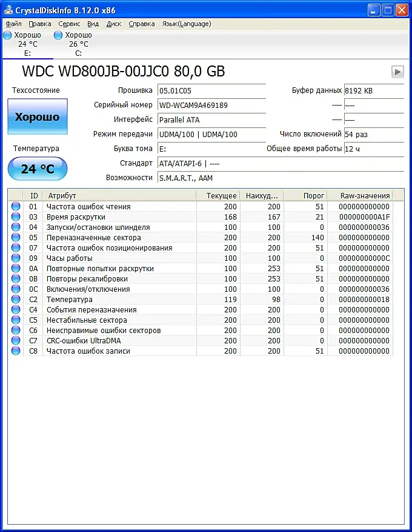
Task: Click the status orb for Включения/отключения
Action: click(16, 289)
